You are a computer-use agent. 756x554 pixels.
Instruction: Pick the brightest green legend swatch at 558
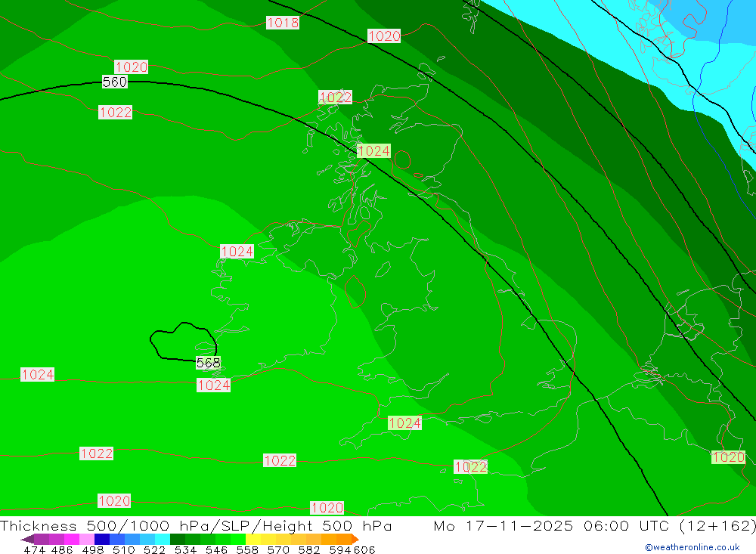click(238, 539)
